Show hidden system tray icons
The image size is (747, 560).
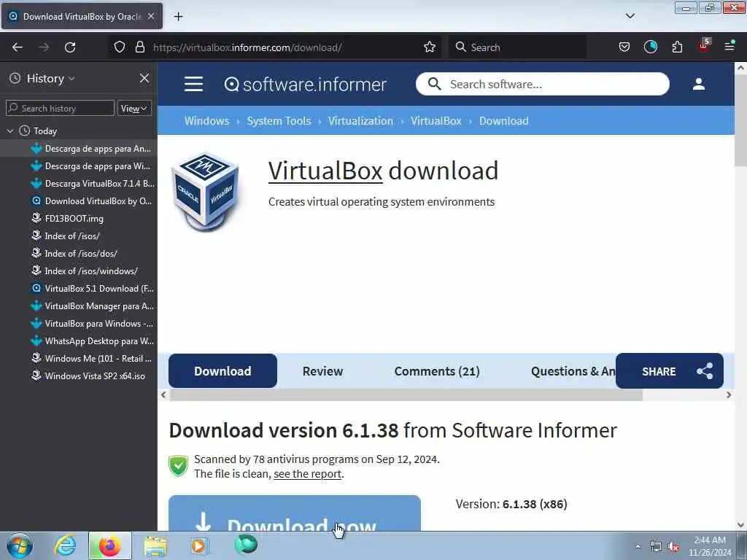tap(638, 546)
